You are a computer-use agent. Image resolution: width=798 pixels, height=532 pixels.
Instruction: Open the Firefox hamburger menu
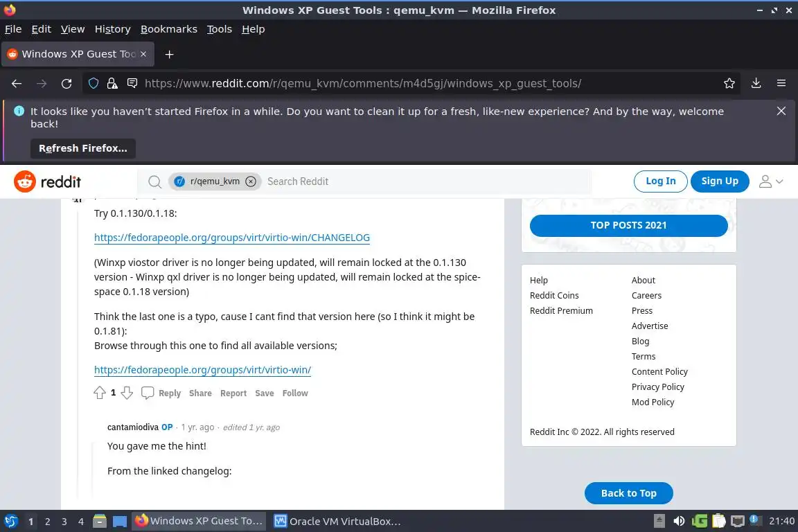pos(781,83)
